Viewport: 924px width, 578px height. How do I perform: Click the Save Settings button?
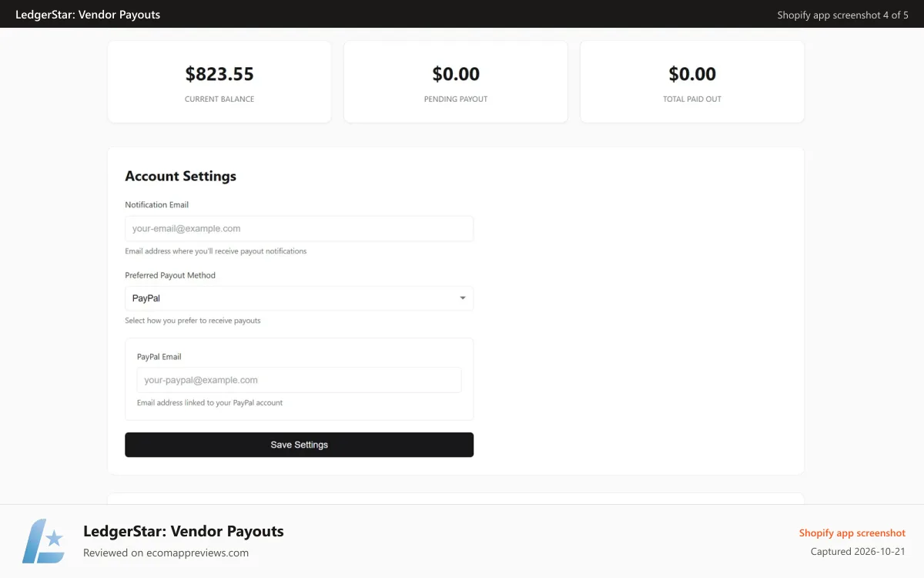[x=299, y=445]
